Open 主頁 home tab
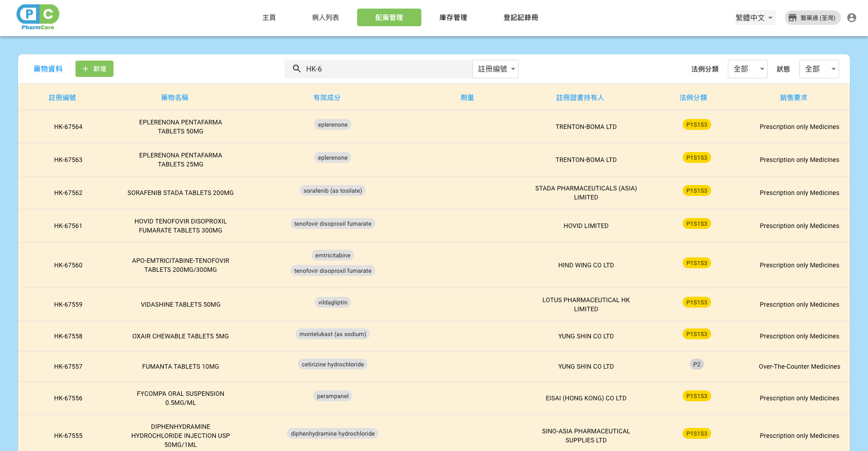Screen dimensions: 868x451 [269, 18]
